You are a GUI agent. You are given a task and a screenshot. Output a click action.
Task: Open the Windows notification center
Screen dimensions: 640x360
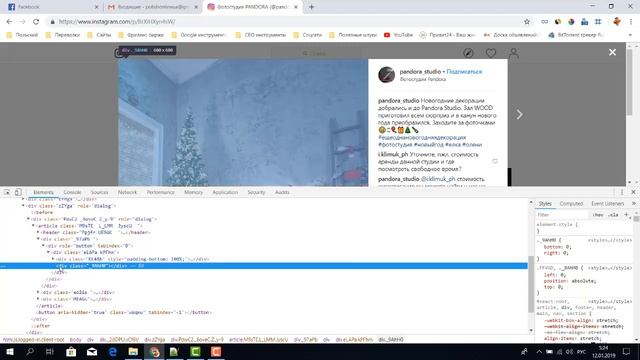[x=627, y=351]
